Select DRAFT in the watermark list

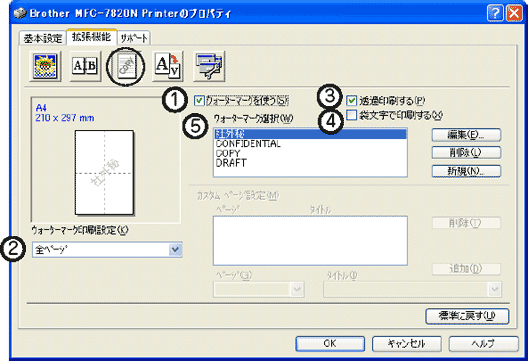click(231, 163)
